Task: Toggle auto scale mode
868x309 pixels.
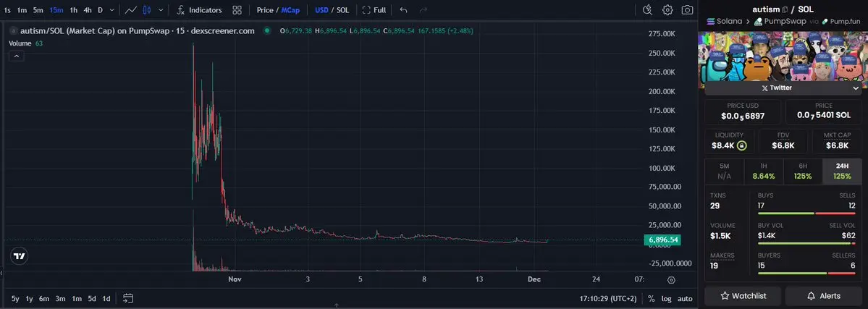Action: 685,298
